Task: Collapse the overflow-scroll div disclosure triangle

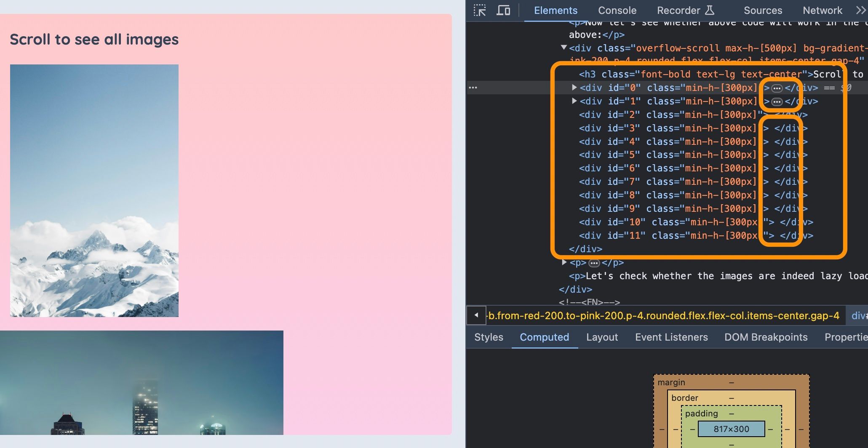Action: coord(564,48)
